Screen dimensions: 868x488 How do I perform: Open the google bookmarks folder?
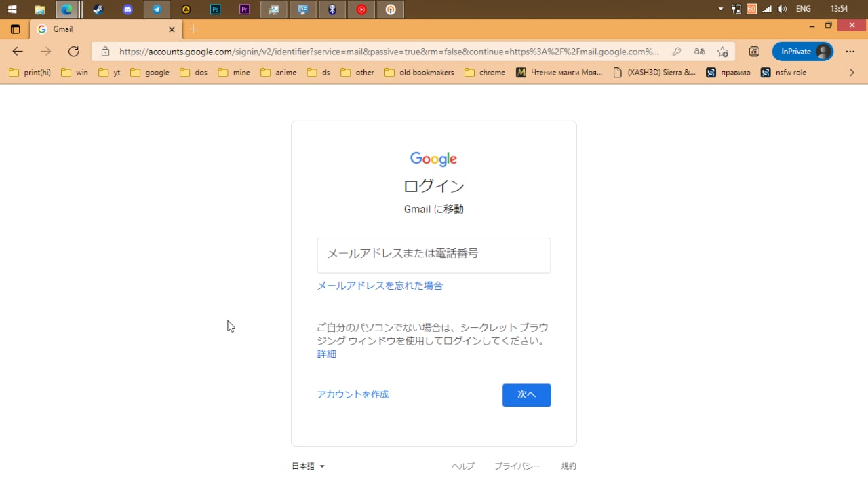click(x=150, y=73)
